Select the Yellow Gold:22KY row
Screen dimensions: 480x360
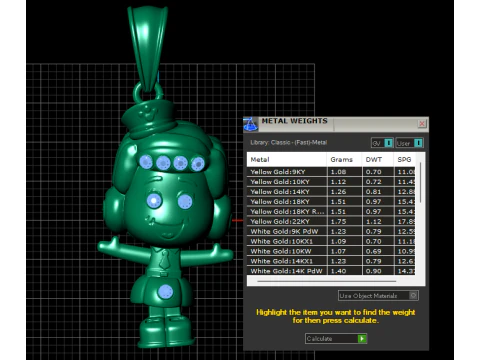click(331, 222)
